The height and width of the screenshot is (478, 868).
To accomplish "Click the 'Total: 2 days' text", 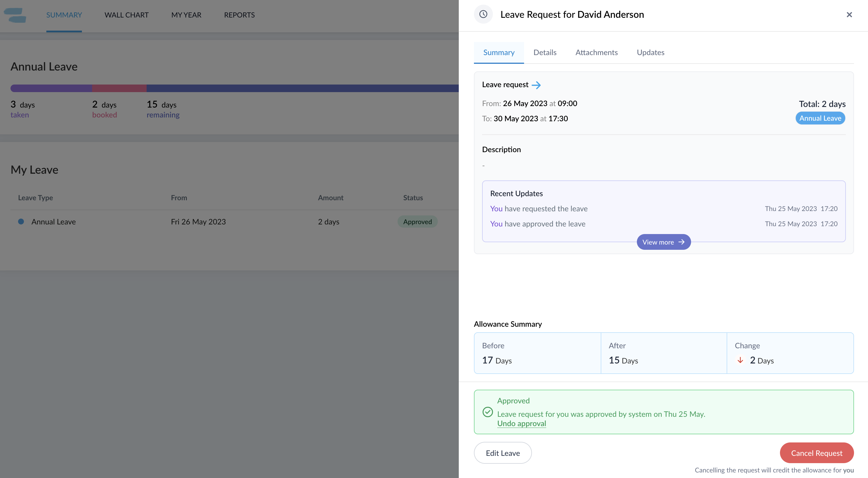I will click(x=822, y=104).
